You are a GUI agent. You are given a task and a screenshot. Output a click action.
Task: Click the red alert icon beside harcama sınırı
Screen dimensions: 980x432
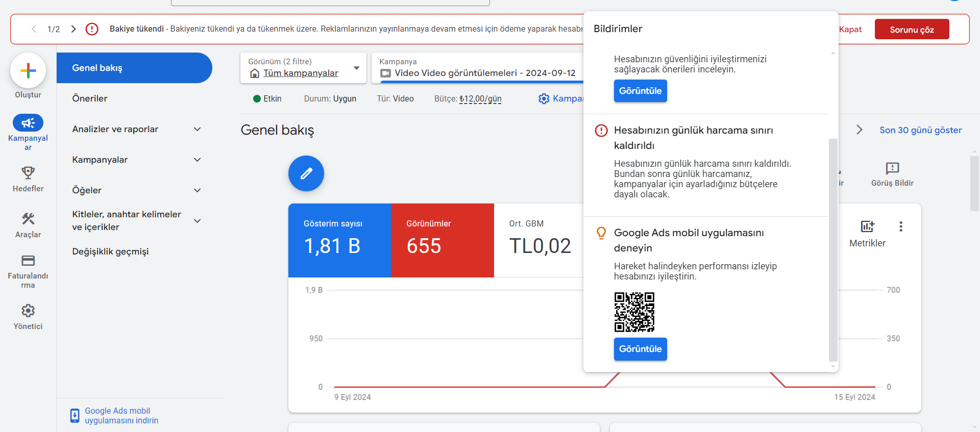[x=601, y=131]
